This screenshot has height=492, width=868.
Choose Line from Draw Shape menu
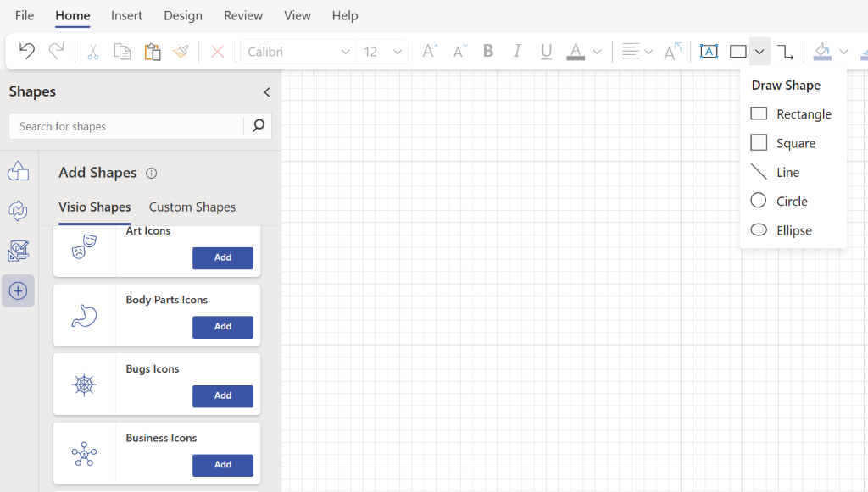point(793,172)
